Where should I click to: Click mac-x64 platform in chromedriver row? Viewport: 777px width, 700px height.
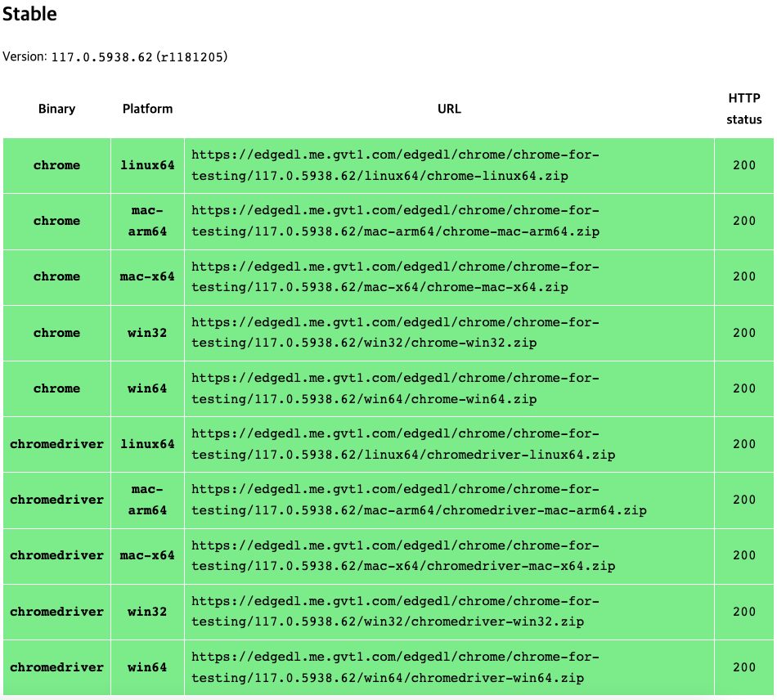(148, 556)
